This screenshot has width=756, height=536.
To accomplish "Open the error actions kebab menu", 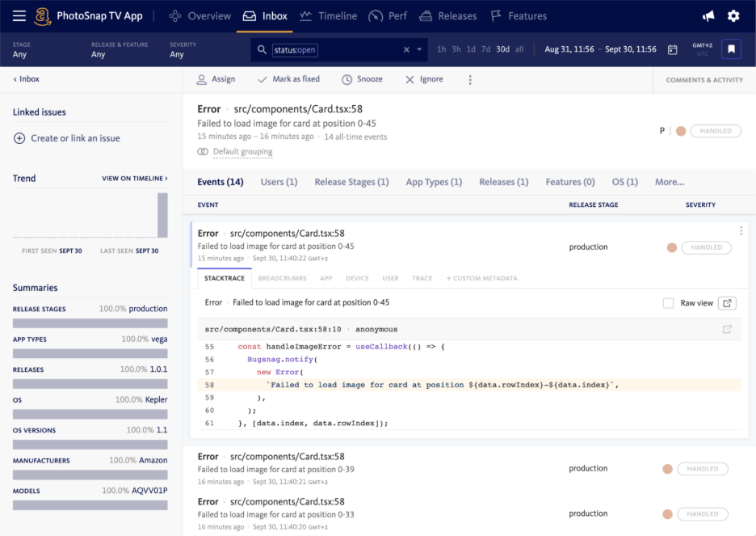I will click(470, 80).
